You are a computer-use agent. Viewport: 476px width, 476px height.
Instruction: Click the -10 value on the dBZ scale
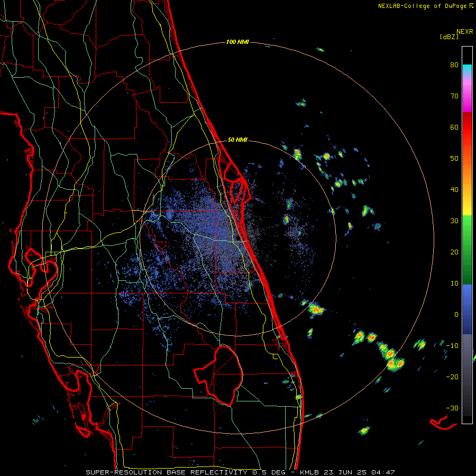click(452, 346)
